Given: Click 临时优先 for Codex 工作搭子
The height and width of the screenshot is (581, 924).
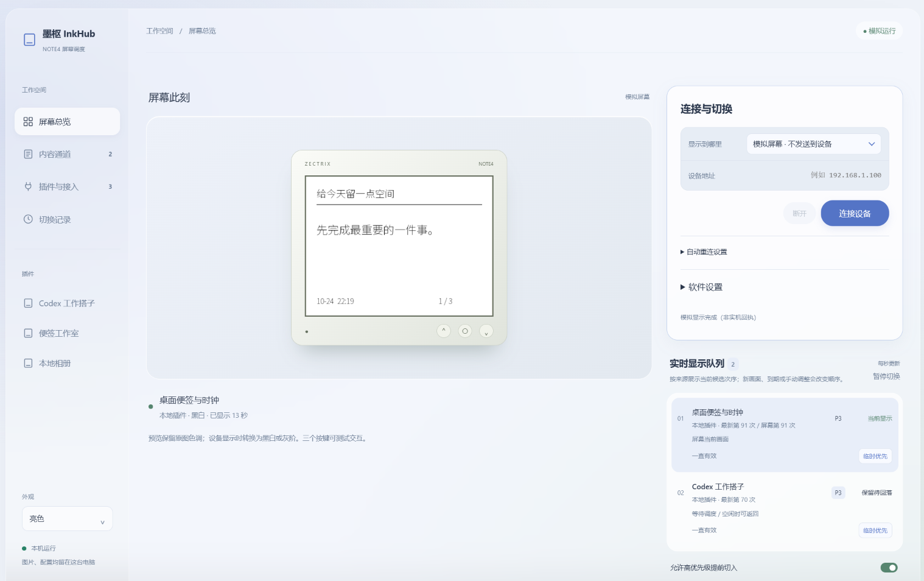Looking at the screenshot, I should point(875,530).
